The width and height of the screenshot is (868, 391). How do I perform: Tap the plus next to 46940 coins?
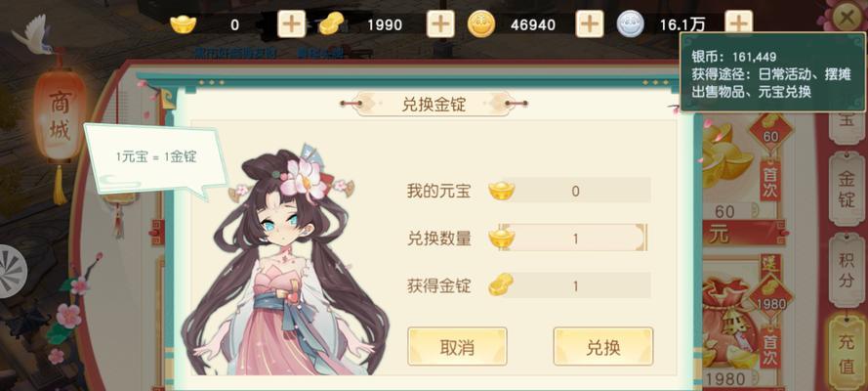(x=590, y=23)
